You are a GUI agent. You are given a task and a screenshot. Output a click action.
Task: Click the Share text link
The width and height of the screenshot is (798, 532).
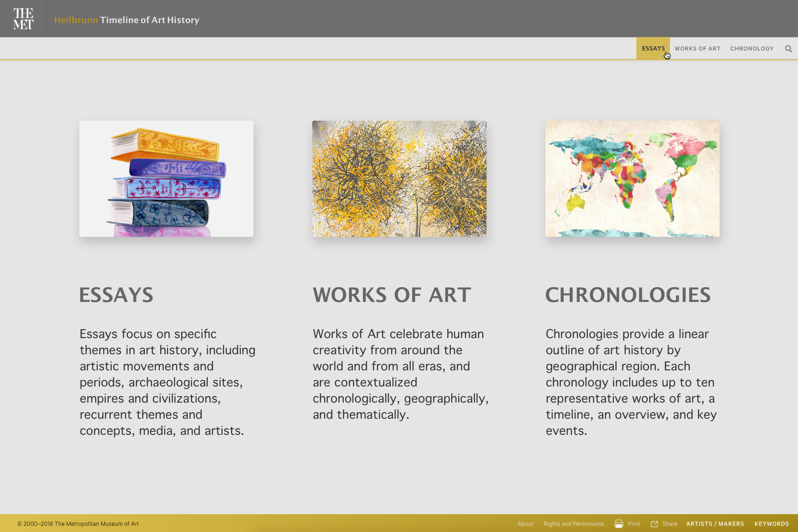tap(670, 524)
